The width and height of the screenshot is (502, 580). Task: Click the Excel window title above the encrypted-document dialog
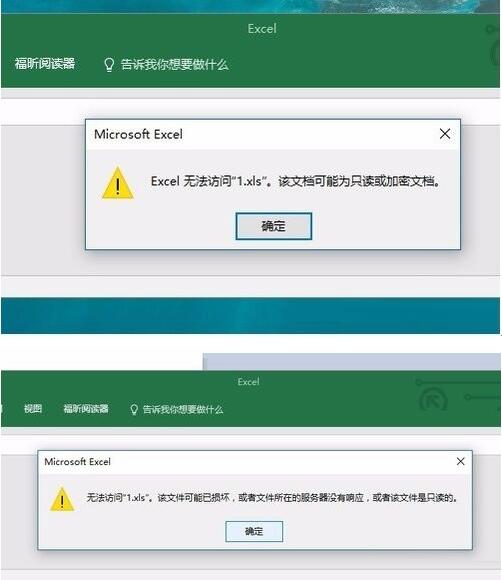[262, 29]
